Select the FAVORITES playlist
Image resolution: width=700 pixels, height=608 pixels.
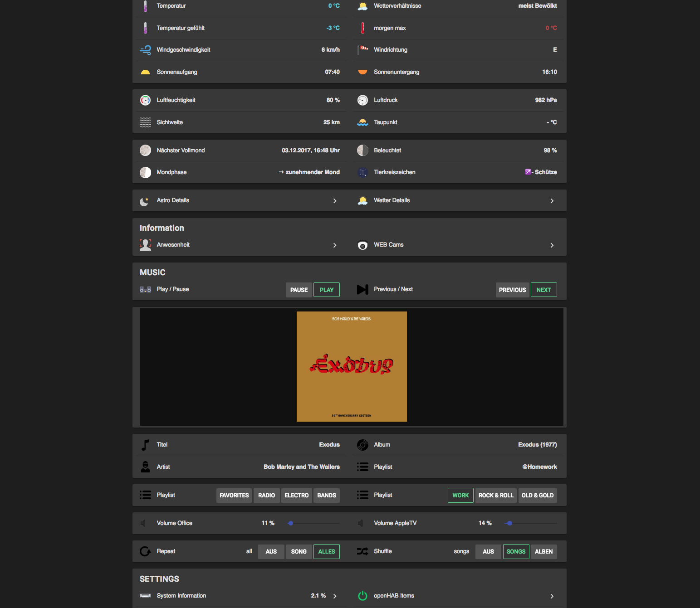click(x=234, y=496)
